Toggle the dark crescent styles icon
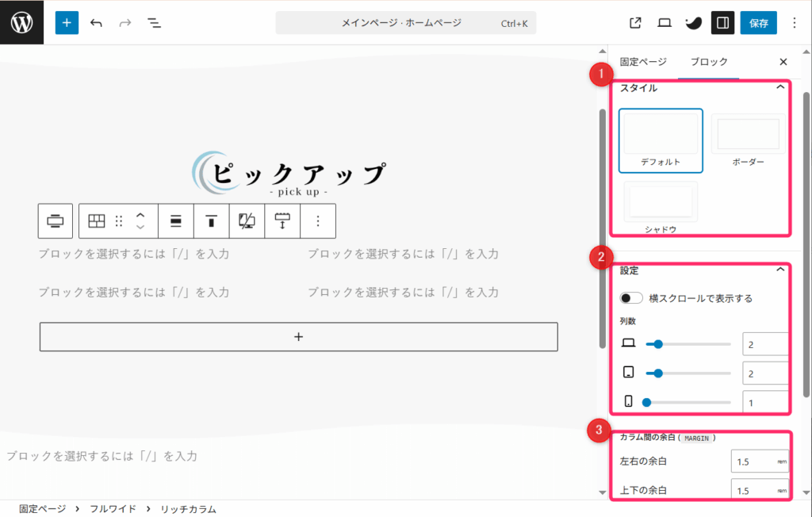 [693, 23]
